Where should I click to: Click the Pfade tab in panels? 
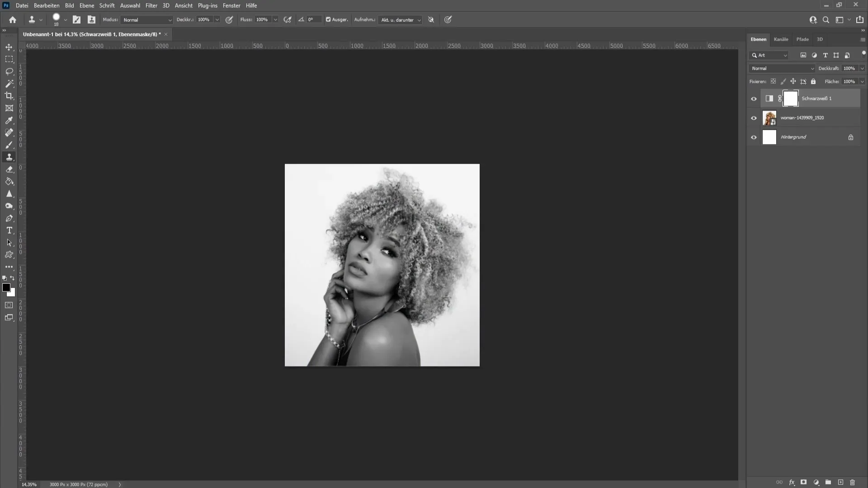pos(803,39)
